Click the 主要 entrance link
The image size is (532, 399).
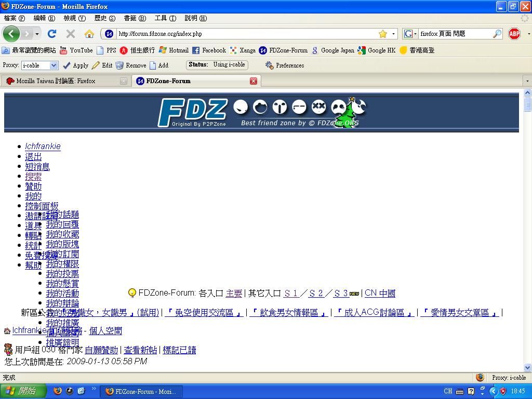[234, 293]
